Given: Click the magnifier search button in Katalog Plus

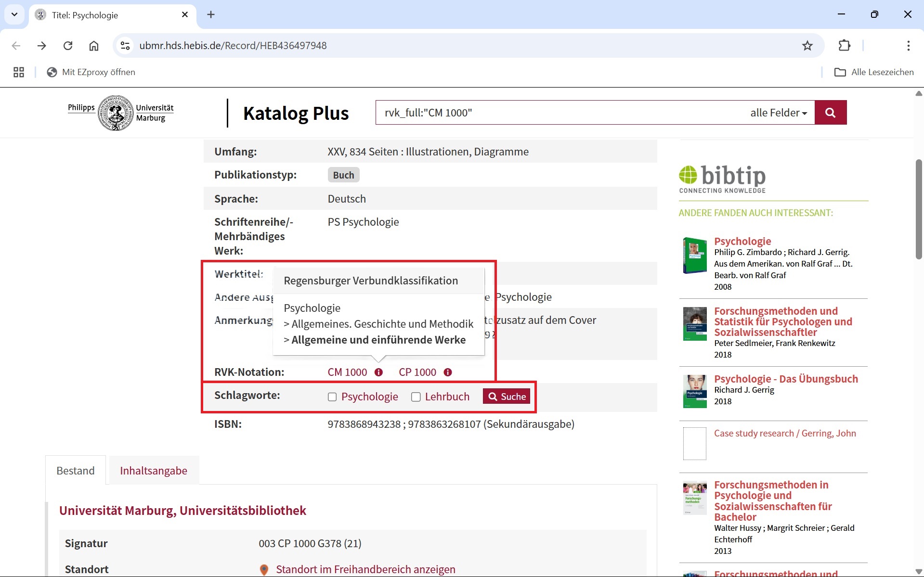Looking at the screenshot, I should coord(830,113).
